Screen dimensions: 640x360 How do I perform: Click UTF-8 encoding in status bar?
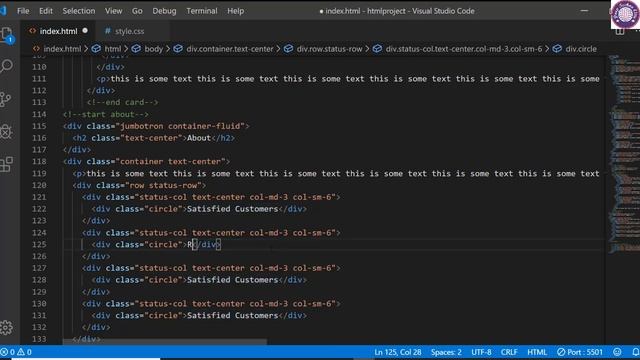point(481,352)
